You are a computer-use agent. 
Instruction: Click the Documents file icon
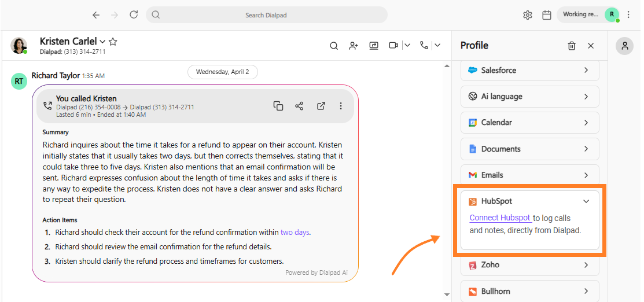[473, 149]
